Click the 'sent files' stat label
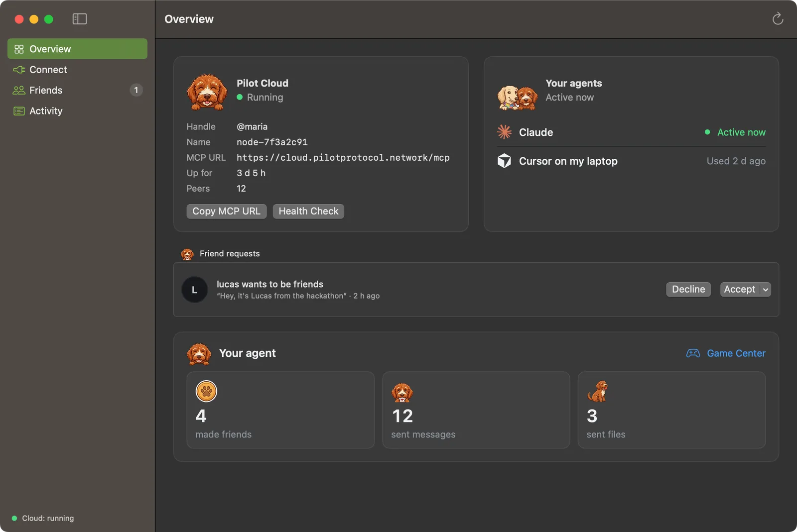This screenshot has width=797, height=532. point(606,434)
